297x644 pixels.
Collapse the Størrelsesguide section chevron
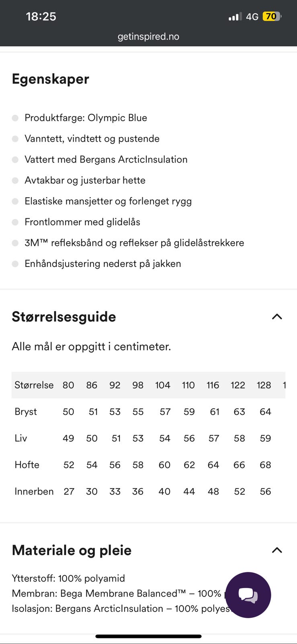tap(277, 317)
